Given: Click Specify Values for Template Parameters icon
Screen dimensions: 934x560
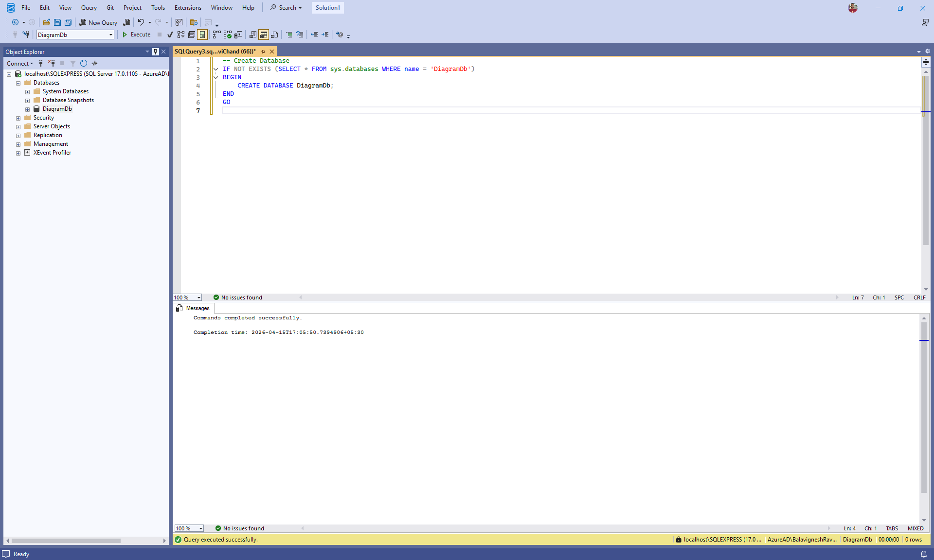Looking at the screenshot, I should (x=340, y=35).
